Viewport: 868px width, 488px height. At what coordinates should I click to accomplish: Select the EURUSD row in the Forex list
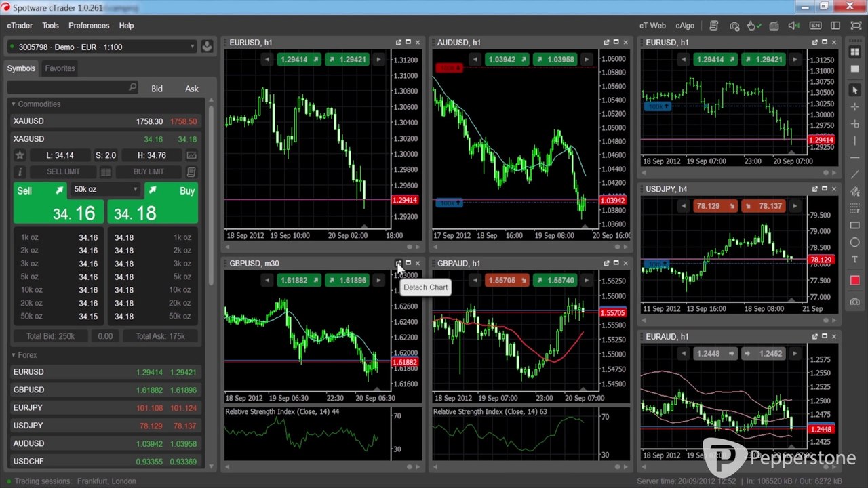(106, 372)
